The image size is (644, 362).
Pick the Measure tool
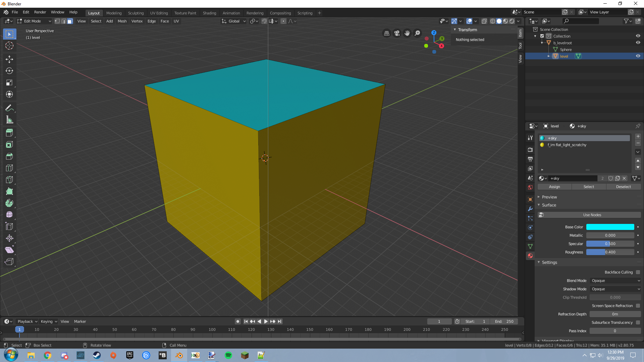click(9, 119)
